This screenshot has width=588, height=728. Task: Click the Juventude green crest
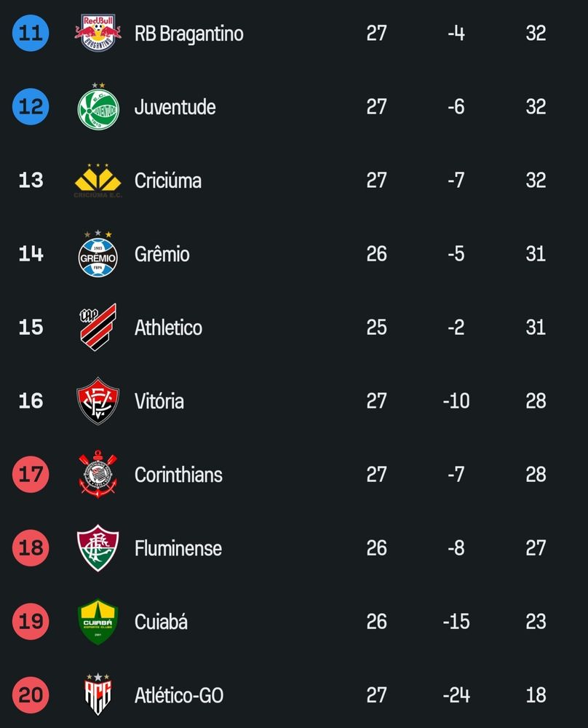(98, 107)
